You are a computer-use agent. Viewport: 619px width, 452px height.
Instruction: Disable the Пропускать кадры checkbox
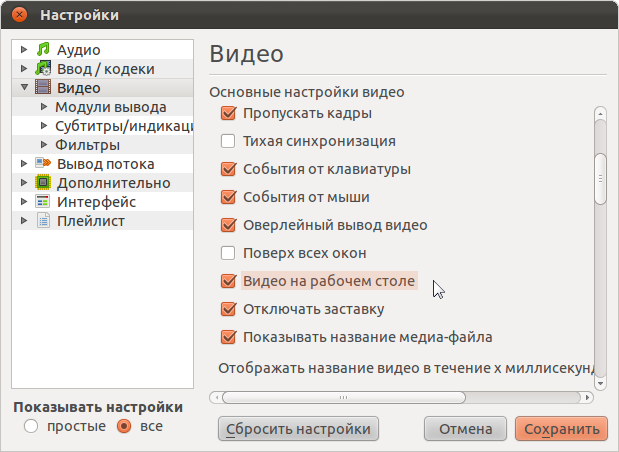point(228,113)
